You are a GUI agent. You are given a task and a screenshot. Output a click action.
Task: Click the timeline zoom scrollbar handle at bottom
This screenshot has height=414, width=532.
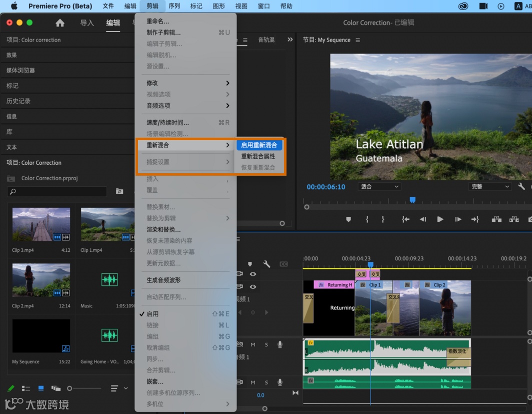pos(264,408)
